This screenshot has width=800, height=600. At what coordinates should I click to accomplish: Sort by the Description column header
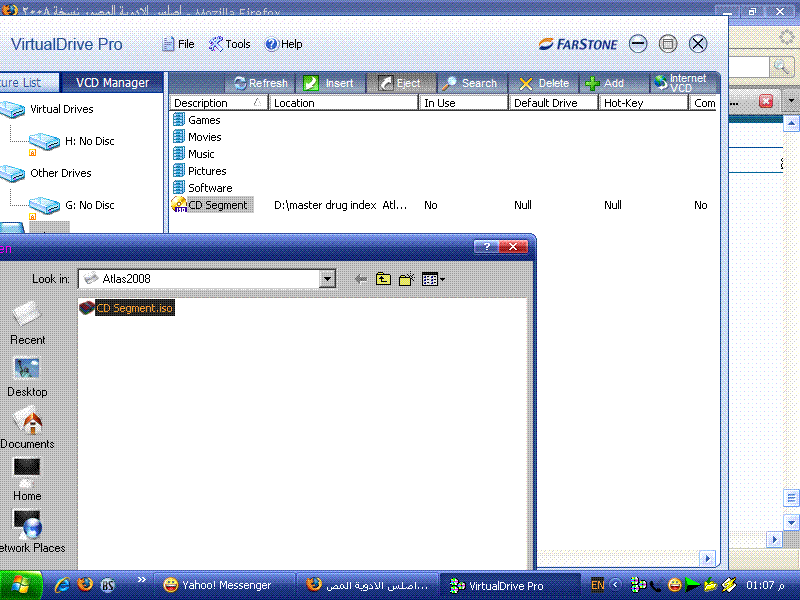218,103
